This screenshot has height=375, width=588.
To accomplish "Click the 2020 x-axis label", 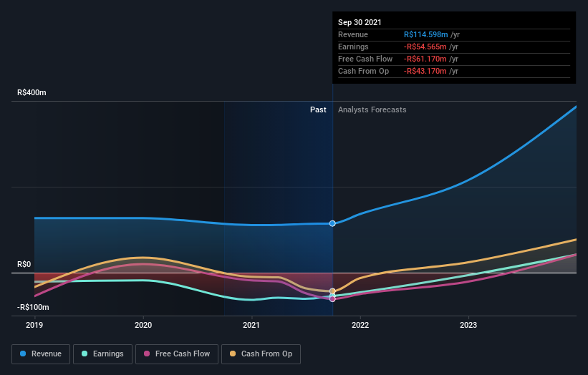I will (143, 325).
